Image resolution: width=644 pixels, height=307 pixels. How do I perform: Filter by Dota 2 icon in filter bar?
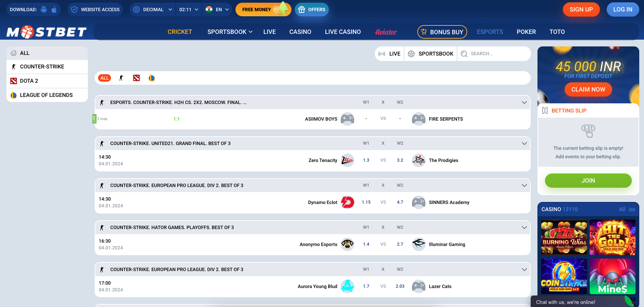136,78
